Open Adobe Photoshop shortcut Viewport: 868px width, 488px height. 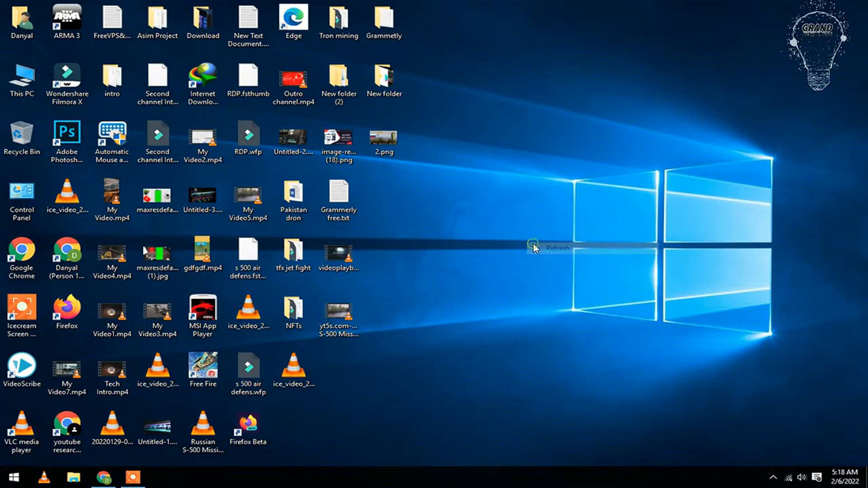tap(67, 142)
